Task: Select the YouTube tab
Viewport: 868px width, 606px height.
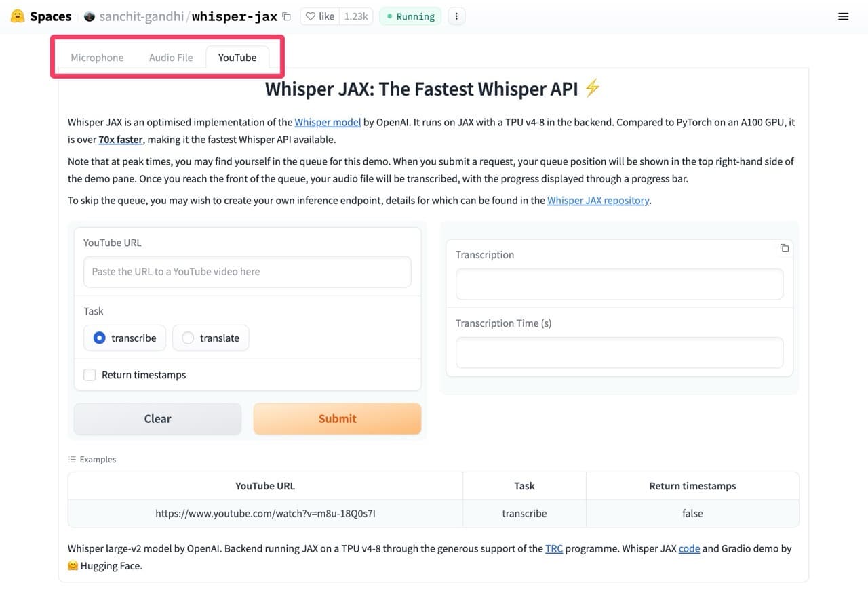Action: pos(237,58)
